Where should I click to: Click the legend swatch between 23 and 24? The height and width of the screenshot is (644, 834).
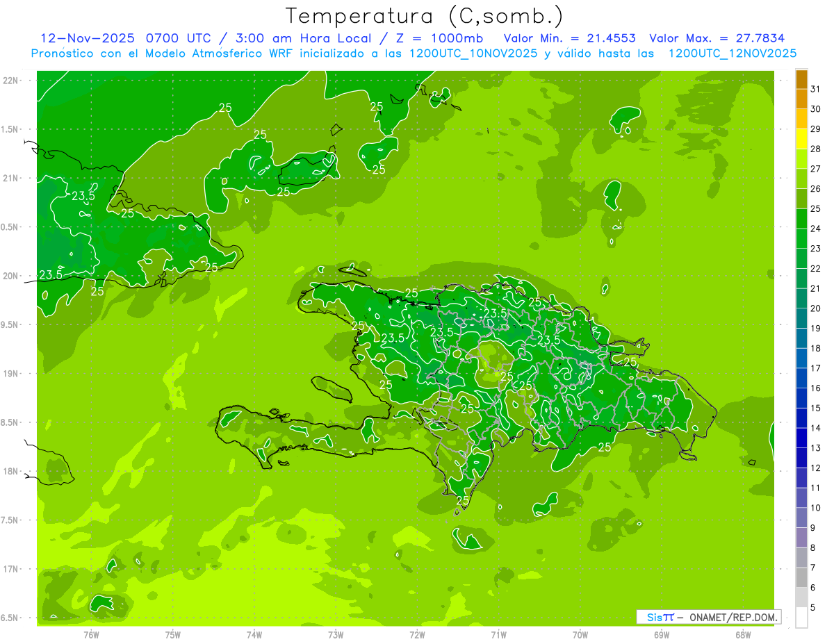tap(801, 239)
